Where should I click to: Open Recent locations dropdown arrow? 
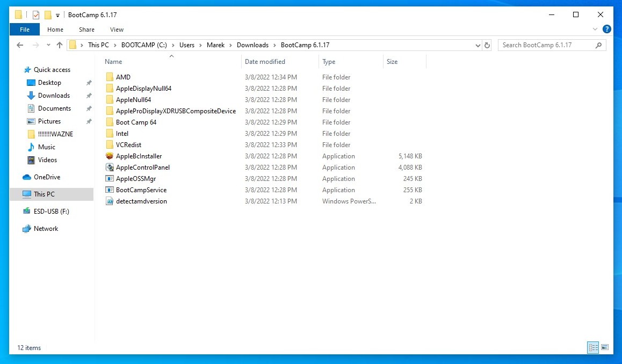48,45
